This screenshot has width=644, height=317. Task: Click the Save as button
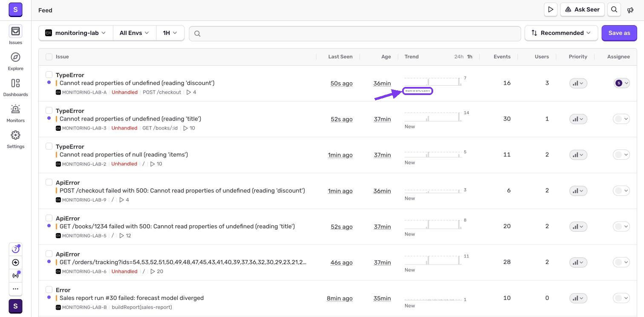coord(619,33)
